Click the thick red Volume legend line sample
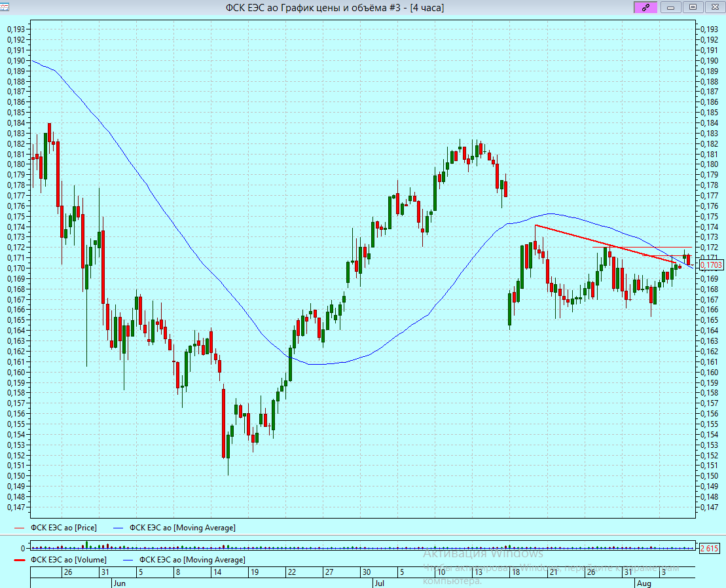 [19, 560]
